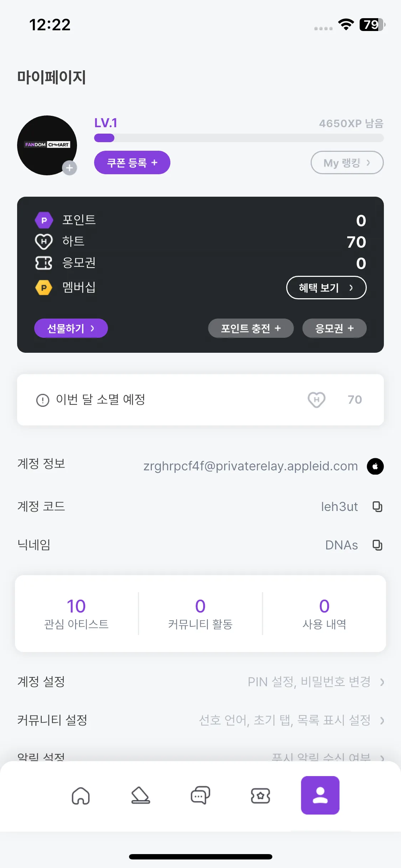Copy the nickname DNAs
This screenshot has width=401, height=868.
coord(377,545)
